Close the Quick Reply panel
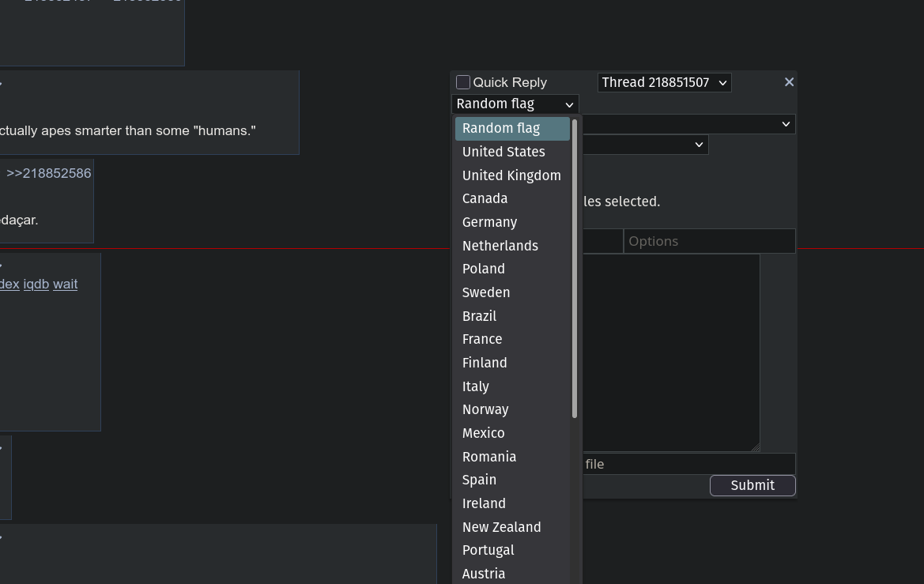 (x=789, y=82)
